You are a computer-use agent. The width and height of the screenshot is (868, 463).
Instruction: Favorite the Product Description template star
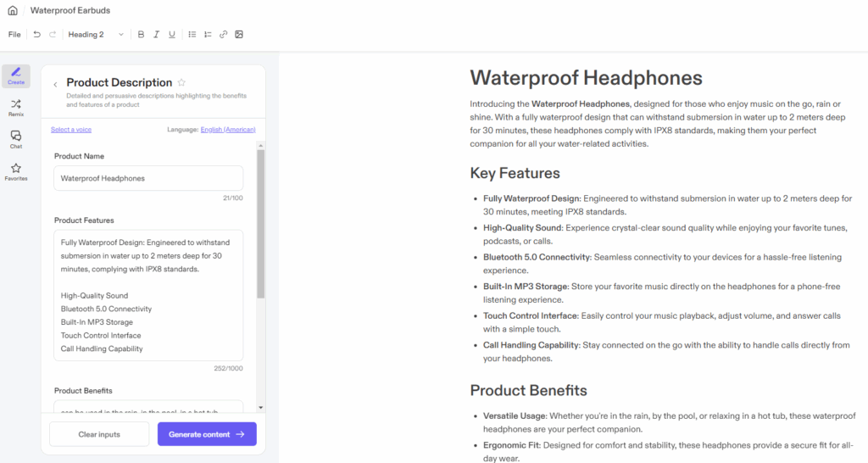coord(181,82)
